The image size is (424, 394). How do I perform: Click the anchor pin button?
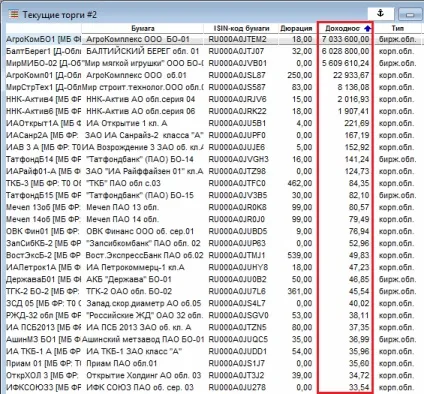click(x=381, y=14)
